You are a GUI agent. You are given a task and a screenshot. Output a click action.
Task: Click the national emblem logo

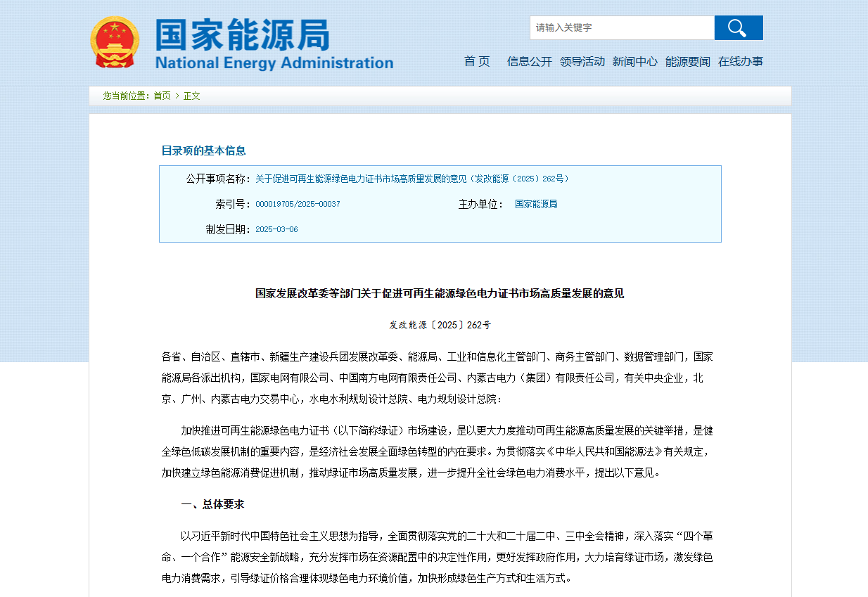(115, 41)
